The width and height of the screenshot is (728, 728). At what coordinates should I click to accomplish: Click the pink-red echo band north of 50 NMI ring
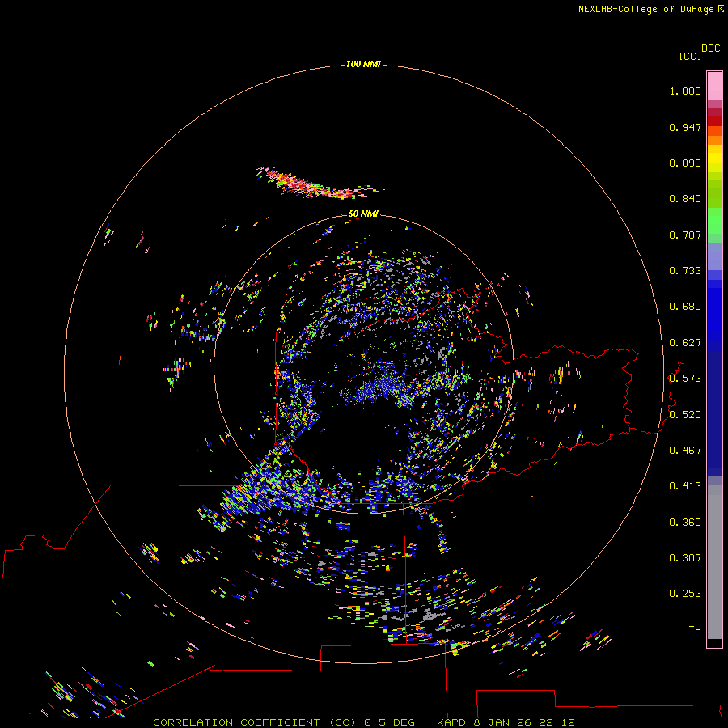pyautogui.click(x=313, y=184)
